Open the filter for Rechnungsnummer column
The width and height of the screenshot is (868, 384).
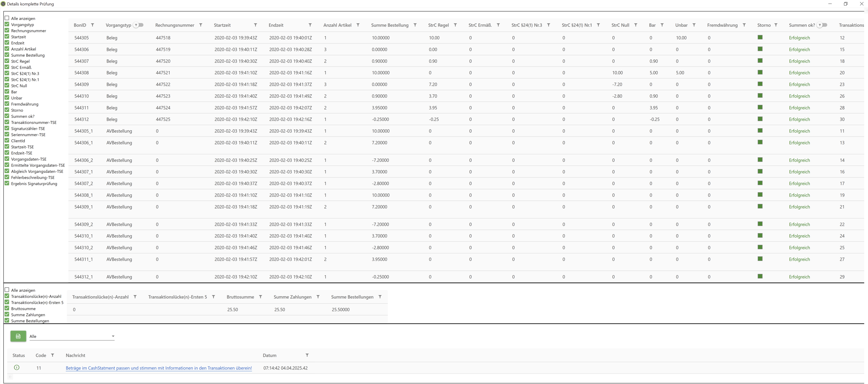(201, 25)
